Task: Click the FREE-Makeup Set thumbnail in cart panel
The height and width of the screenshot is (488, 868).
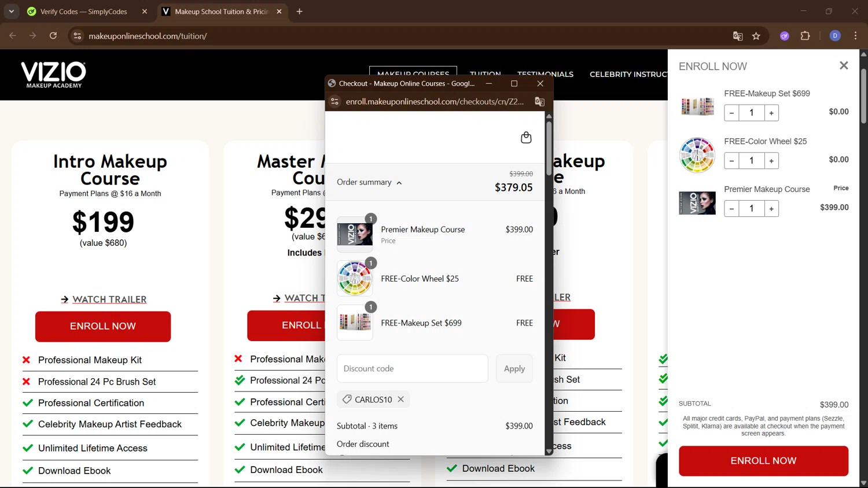Action: click(x=697, y=106)
